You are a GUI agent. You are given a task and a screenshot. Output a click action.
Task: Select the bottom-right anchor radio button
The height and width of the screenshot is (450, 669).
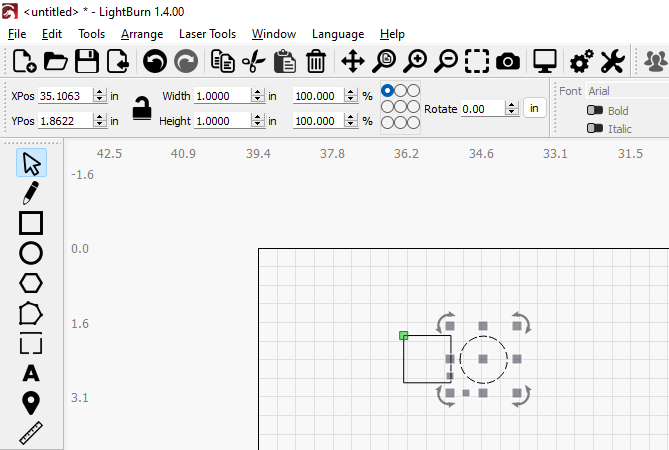pos(413,123)
